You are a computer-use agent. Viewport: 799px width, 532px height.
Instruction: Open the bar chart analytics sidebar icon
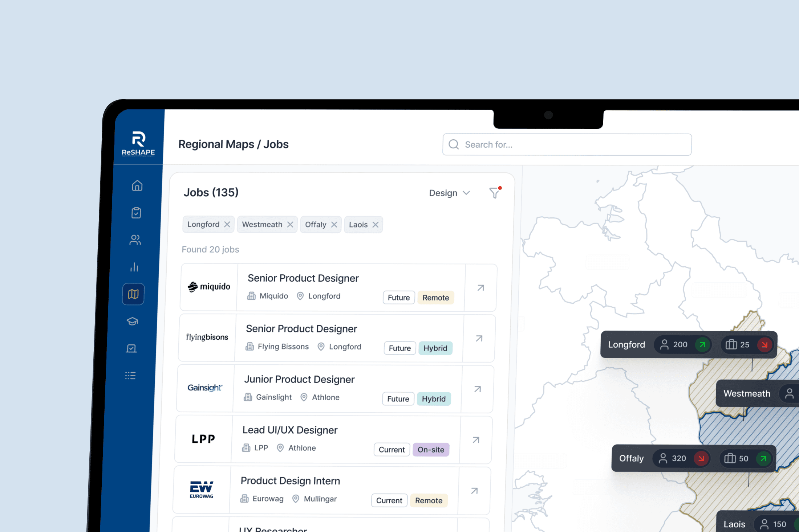(134, 267)
